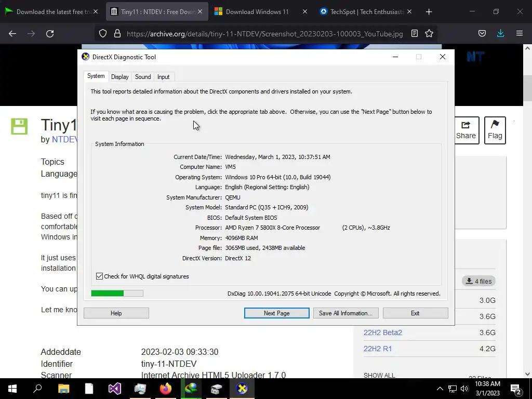Click the page vertical scrollbar thumb
This screenshot has width=532, height=399.
pos(528,87)
